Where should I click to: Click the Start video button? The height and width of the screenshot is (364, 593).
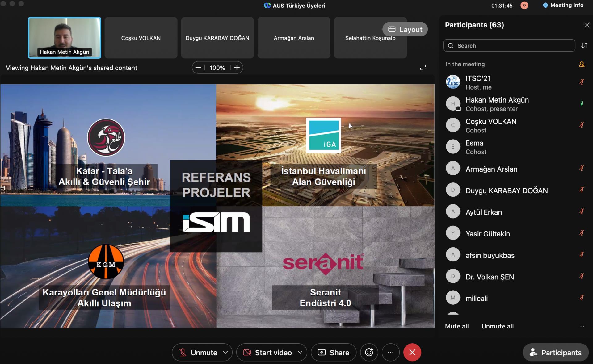[x=267, y=352]
